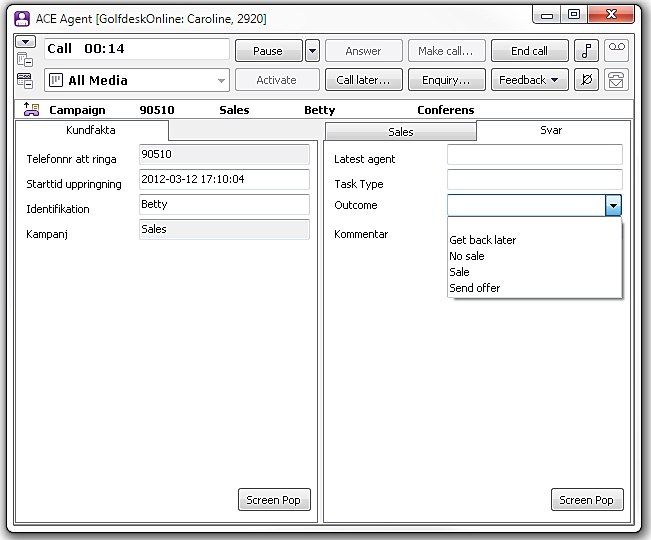The image size is (651, 540).
Task: Pick 'No sale' in the outcome list
Action: (x=467, y=256)
